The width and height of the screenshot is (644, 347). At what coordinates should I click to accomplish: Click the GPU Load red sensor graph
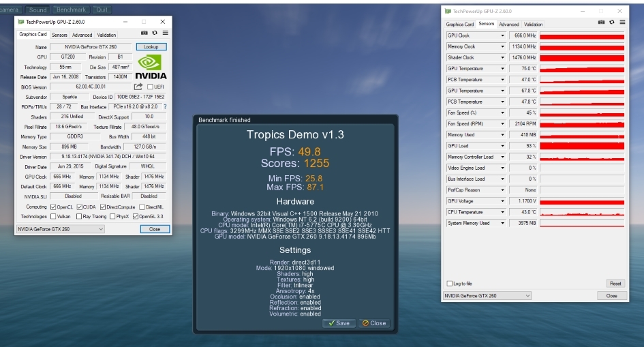pos(582,146)
